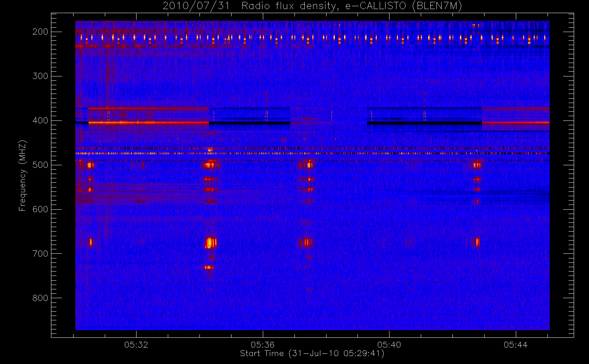Click the 800 frequency tick label
Screen dimensions: 589x364
(x=40, y=298)
